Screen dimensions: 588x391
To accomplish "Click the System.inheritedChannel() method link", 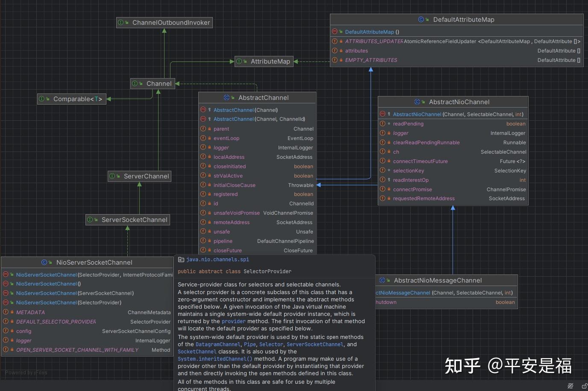I will (215, 359).
